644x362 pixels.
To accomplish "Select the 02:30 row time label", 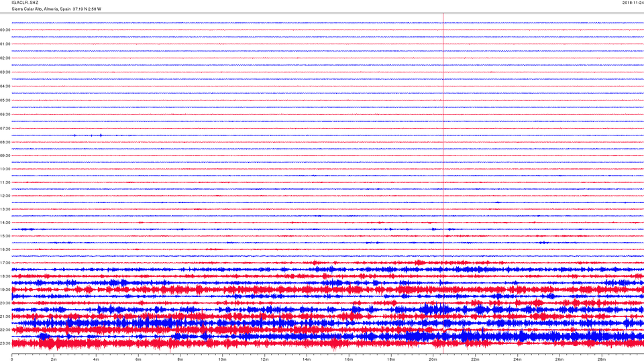I will click(5, 58).
